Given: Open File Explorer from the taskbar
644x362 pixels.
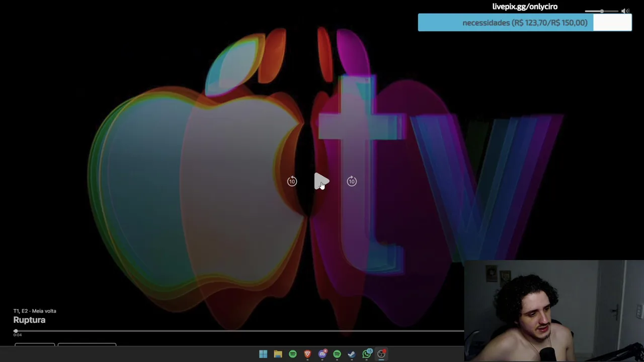Looking at the screenshot, I should tap(278, 354).
